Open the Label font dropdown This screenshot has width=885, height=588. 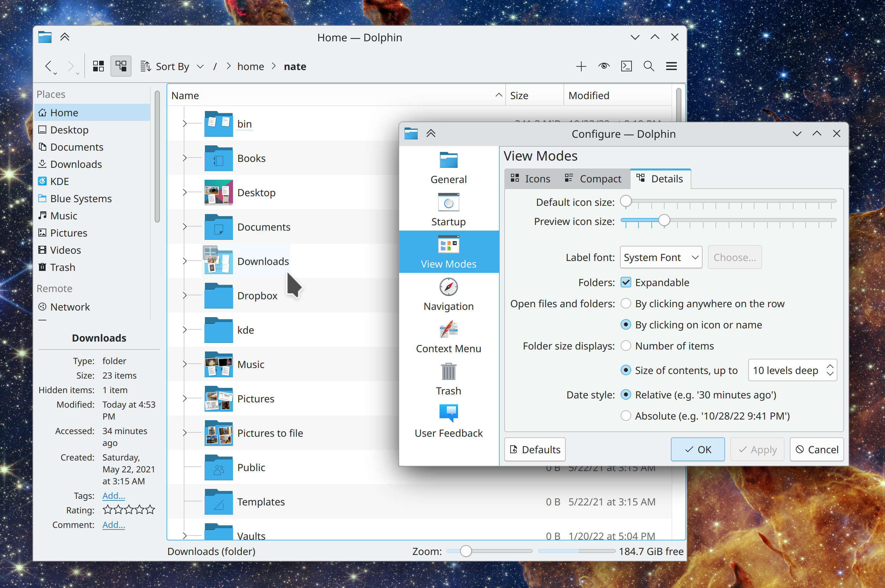(660, 257)
